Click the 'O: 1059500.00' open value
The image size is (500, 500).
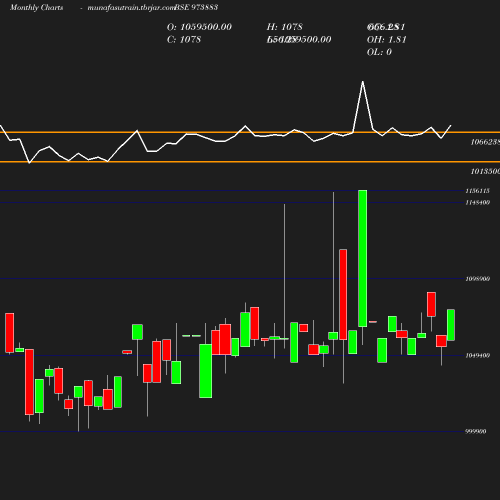(199, 27)
